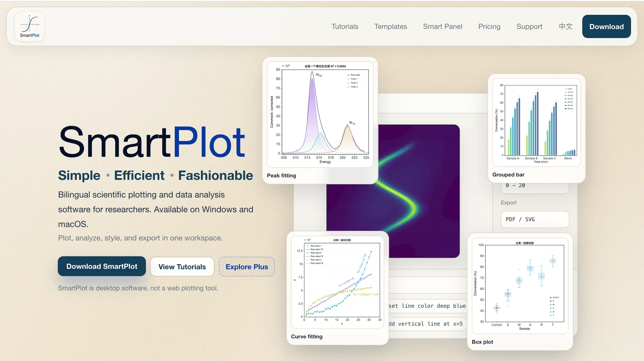Open the Pricing page
This screenshot has width=644, height=361.
489,26
